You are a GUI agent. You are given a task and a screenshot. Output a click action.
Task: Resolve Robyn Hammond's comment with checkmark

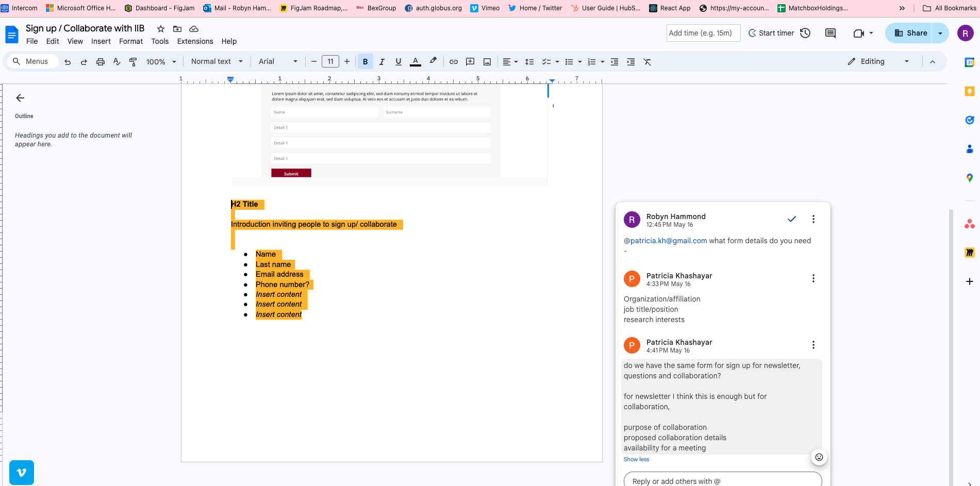pos(791,219)
